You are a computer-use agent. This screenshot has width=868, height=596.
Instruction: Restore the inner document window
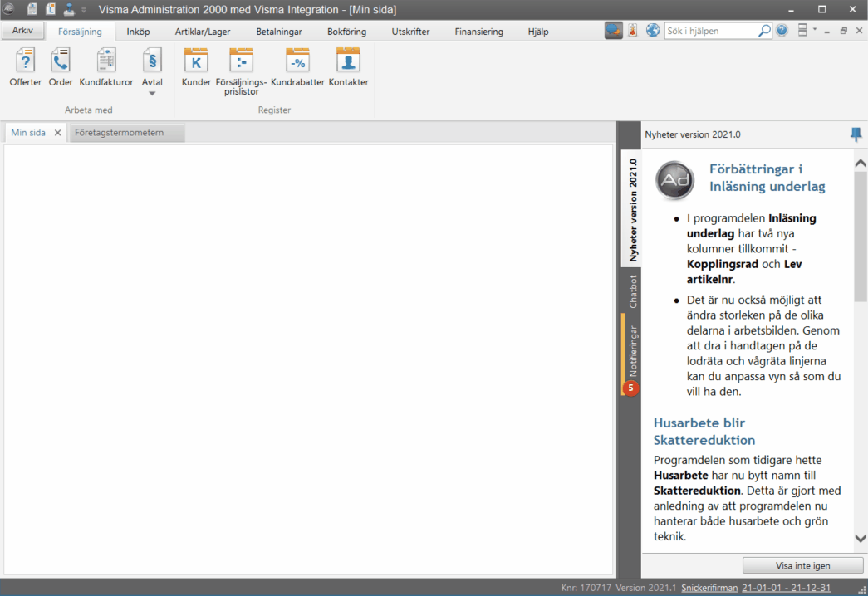pyautogui.click(x=843, y=31)
